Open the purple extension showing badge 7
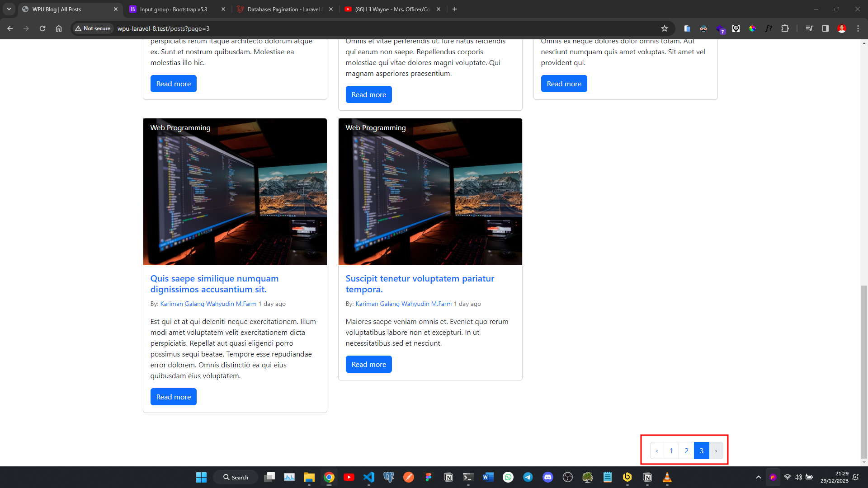This screenshot has height=488, width=868. tap(720, 28)
